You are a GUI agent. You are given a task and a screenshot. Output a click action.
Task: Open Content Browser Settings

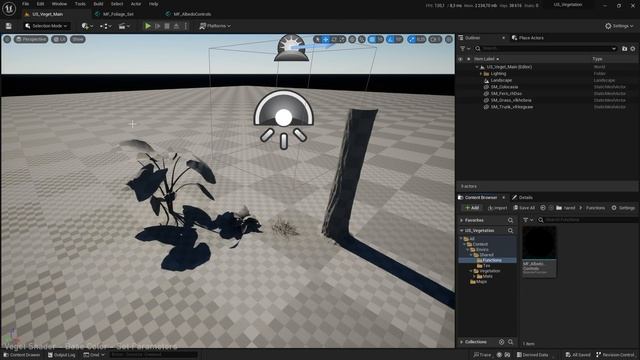click(x=623, y=208)
